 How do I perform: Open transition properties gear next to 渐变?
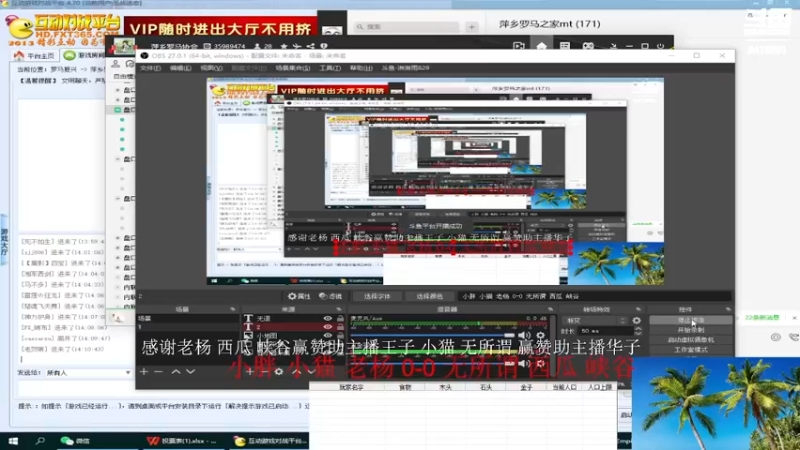point(636,320)
